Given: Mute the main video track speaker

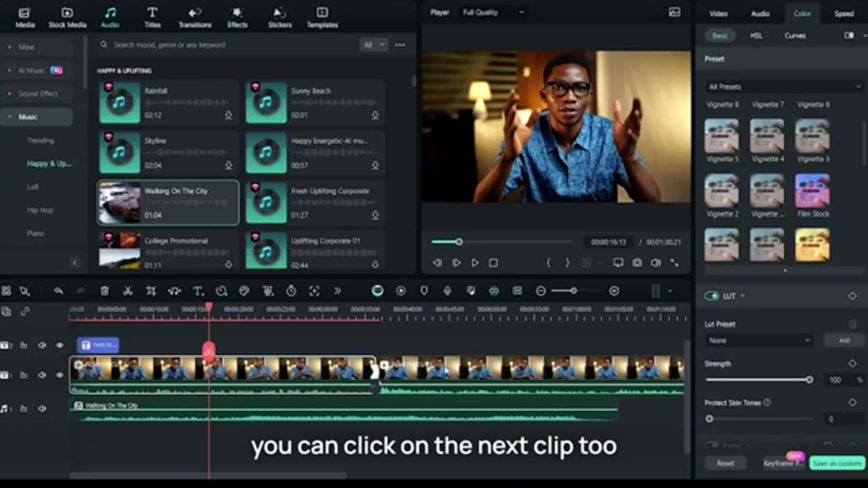Looking at the screenshot, I should 41,375.
